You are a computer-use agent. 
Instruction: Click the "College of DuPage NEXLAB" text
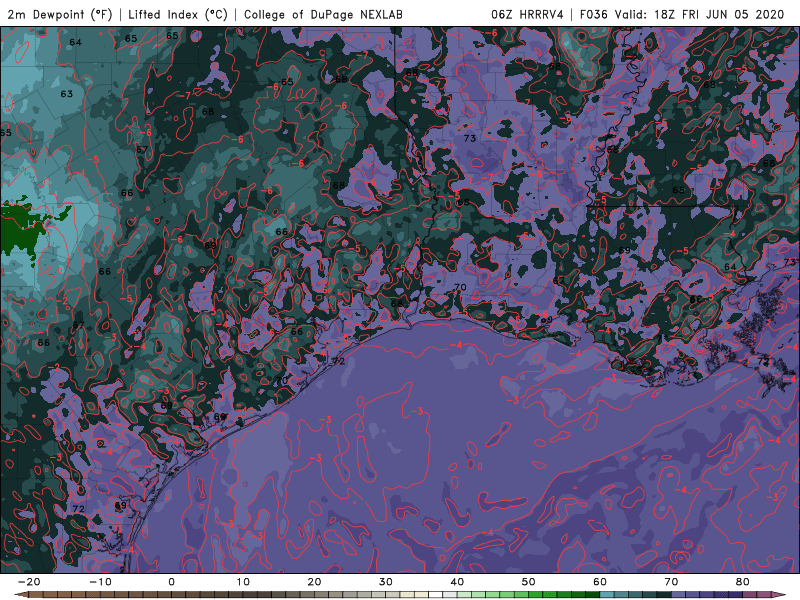(323, 14)
